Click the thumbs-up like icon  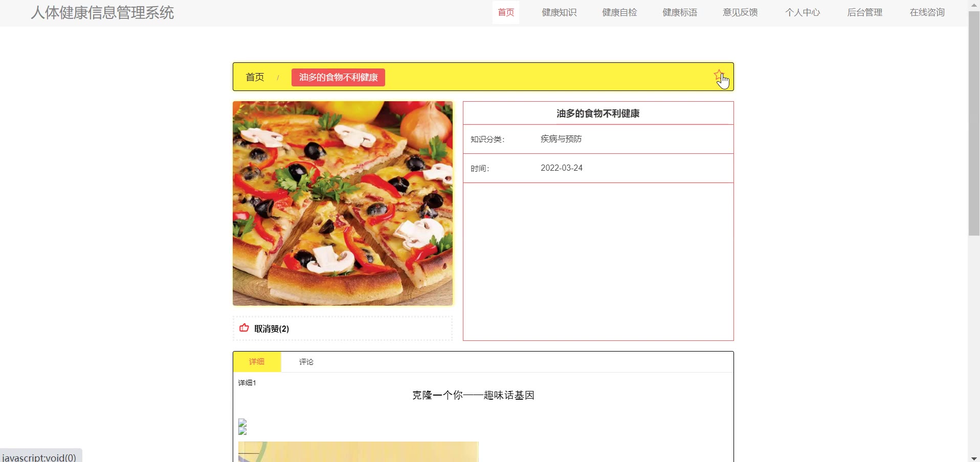pos(244,328)
